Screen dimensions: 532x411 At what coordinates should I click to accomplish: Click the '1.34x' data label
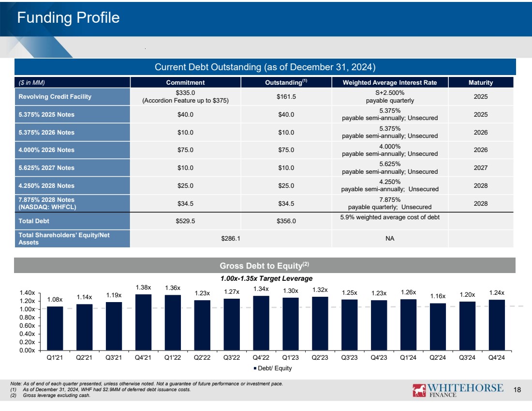click(261, 289)
